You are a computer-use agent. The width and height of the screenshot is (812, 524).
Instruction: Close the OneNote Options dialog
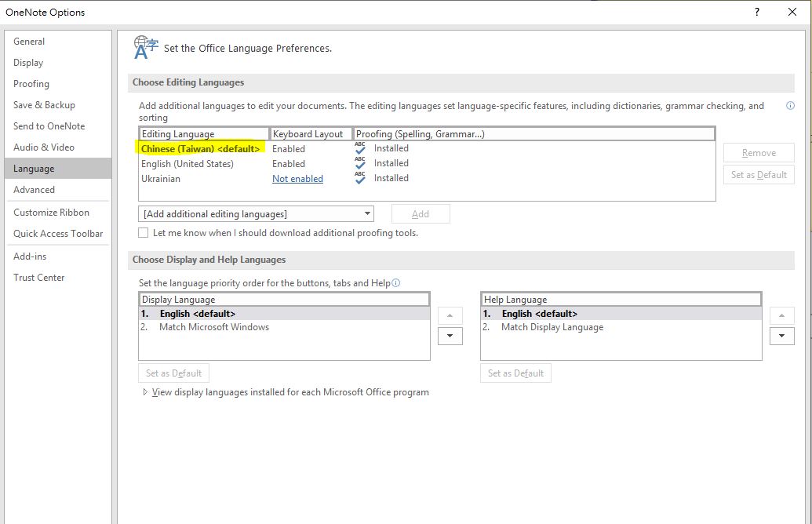point(792,12)
